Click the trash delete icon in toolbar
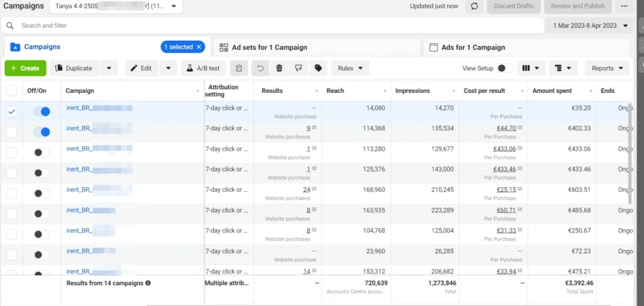644x306 pixels. point(279,68)
